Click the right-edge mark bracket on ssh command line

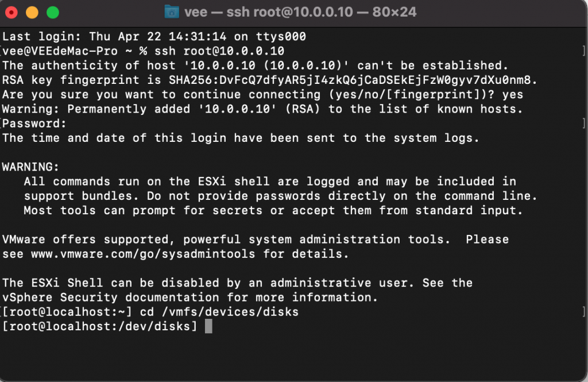(x=584, y=51)
